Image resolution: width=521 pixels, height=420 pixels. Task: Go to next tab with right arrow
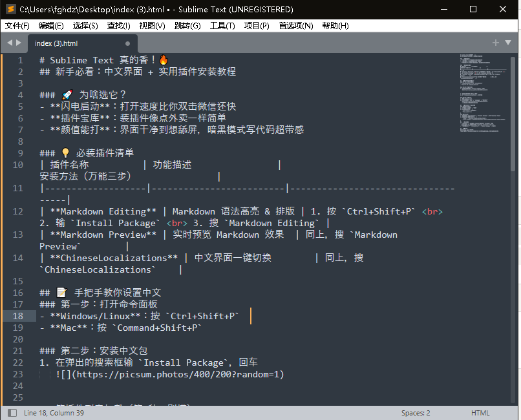(19, 43)
